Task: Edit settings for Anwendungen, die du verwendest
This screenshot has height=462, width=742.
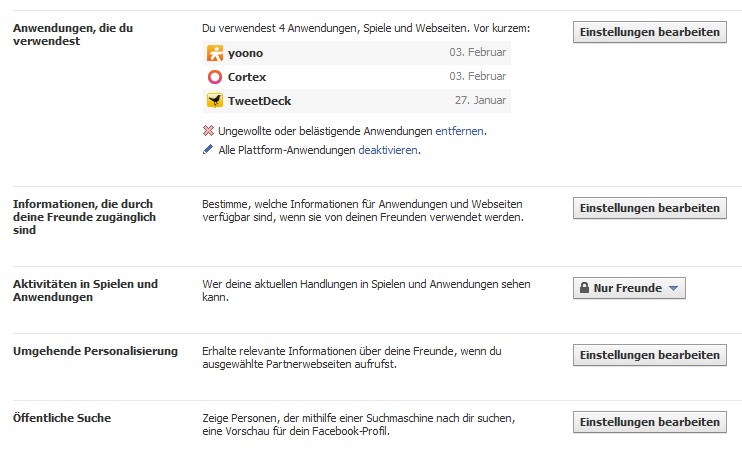Action: (649, 33)
